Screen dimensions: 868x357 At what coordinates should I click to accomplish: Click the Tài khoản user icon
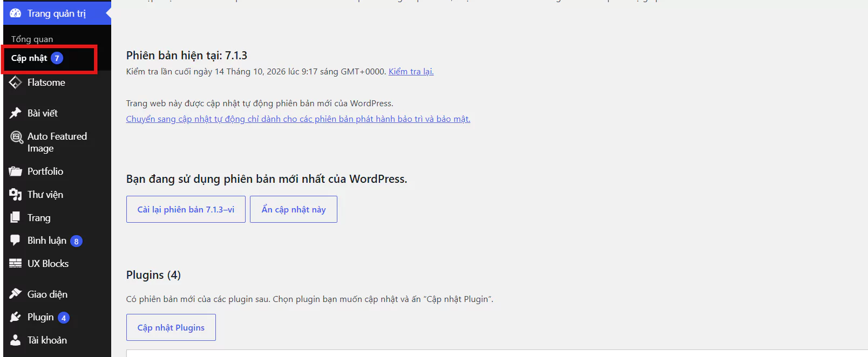click(x=15, y=340)
